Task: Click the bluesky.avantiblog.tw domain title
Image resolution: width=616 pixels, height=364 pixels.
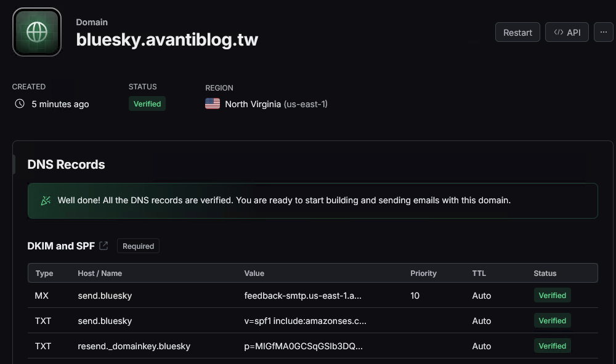Action: tap(167, 39)
